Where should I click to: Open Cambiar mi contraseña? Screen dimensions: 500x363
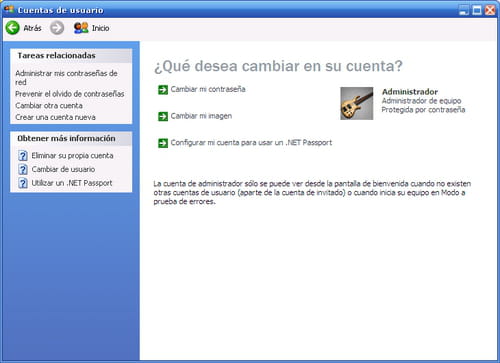tap(208, 89)
